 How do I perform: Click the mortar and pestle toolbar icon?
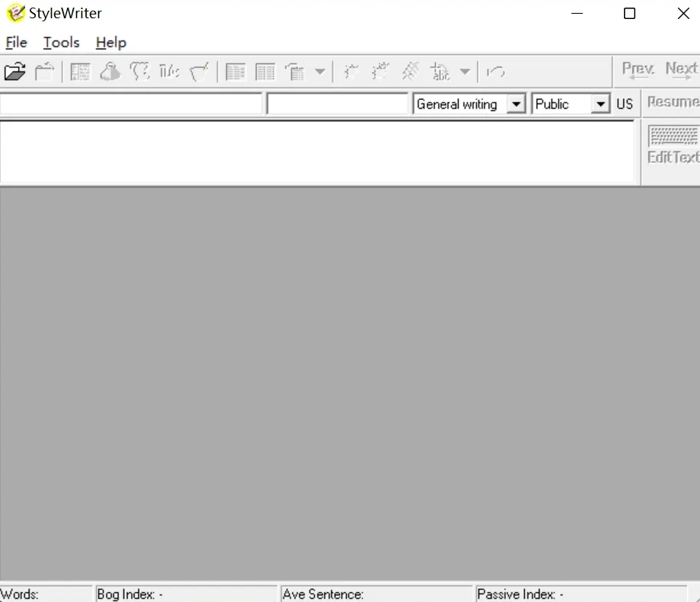(200, 72)
